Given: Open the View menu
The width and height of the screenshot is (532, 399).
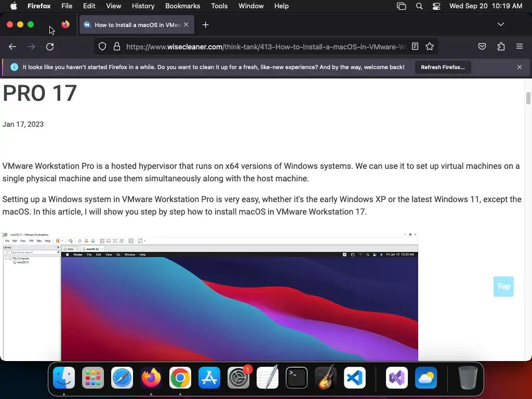Looking at the screenshot, I should coord(113,6).
